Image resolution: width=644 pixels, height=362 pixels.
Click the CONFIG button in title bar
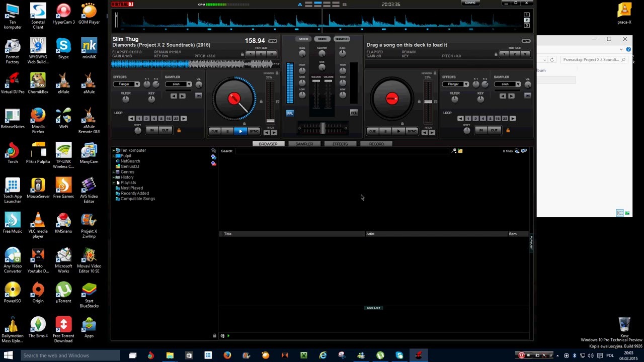[470, 3]
